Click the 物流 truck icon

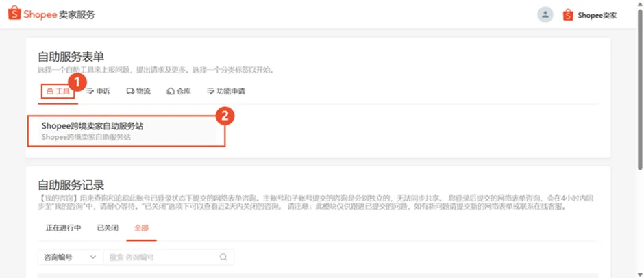(x=130, y=91)
